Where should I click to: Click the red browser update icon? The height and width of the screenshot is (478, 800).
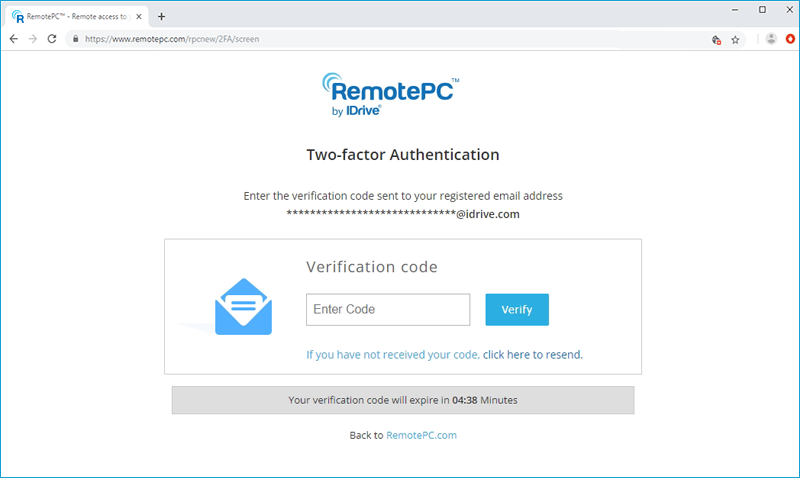pos(789,39)
